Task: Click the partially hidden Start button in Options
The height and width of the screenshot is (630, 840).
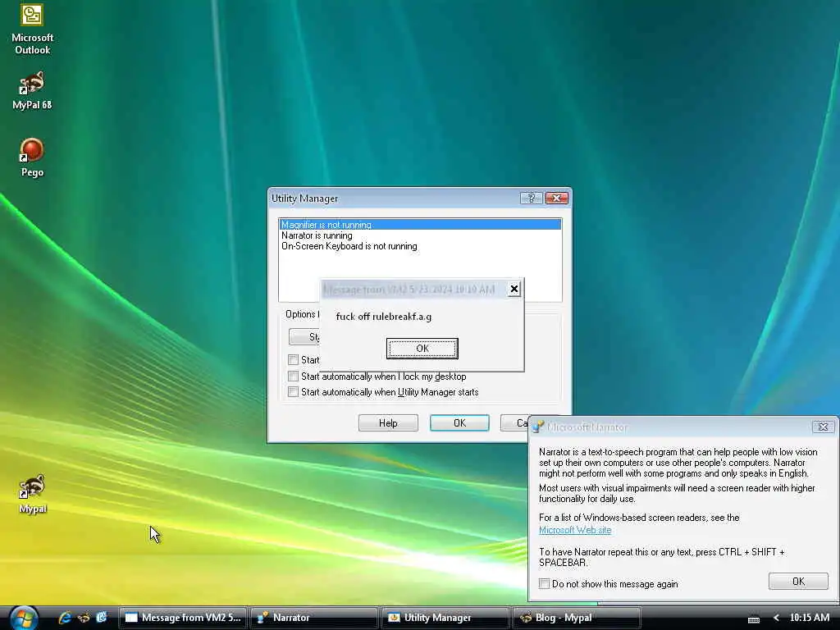Action: 304,337
